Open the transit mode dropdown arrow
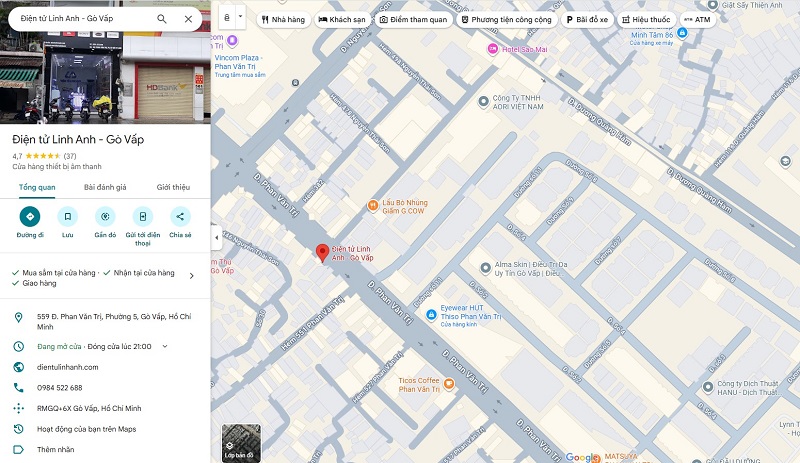The width and height of the screenshot is (800, 463). coord(240,16)
